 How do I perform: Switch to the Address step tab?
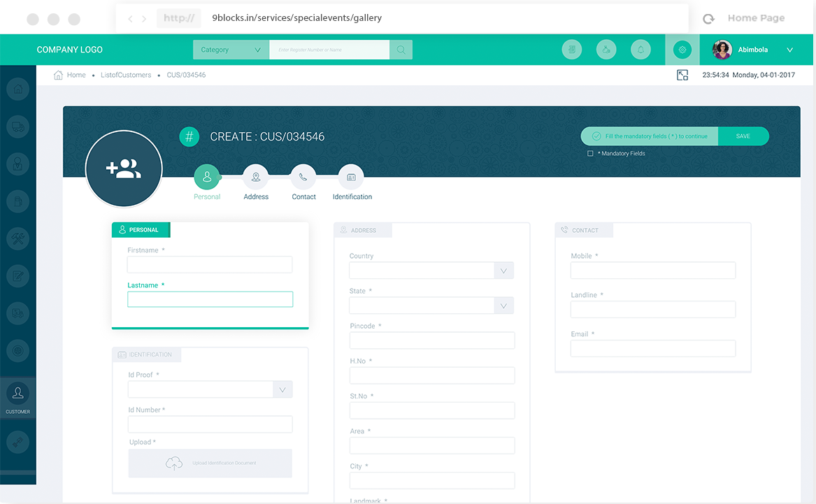[255, 182]
